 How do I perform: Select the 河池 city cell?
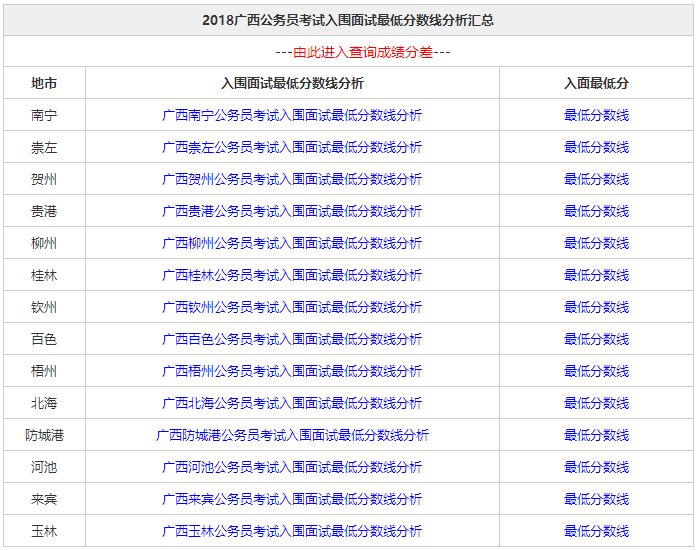pos(45,467)
